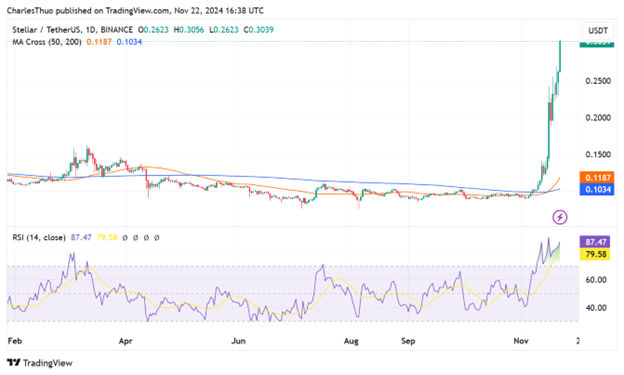The image size is (624, 375).
Task: Click the blue 0.1034 MA legend value
Action: click(x=129, y=41)
